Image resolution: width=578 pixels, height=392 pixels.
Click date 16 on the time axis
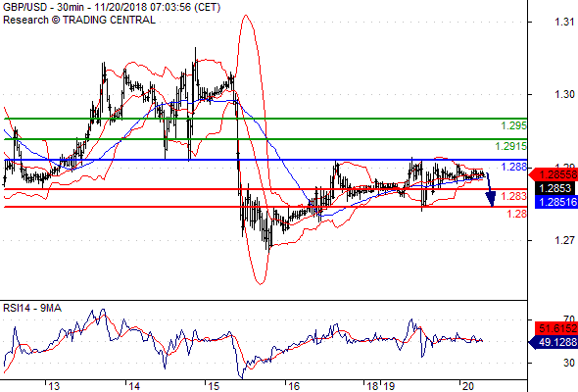(294, 386)
